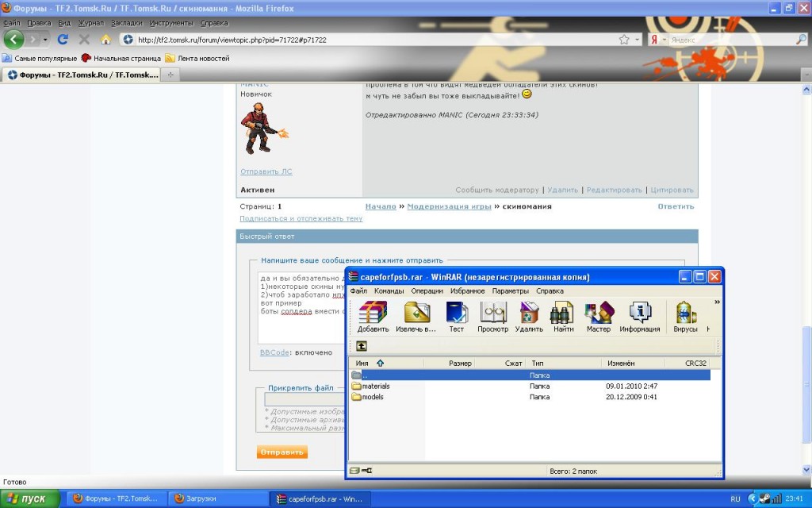Click Сообщить модератору link

pyautogui.click(x=497, y=190)
